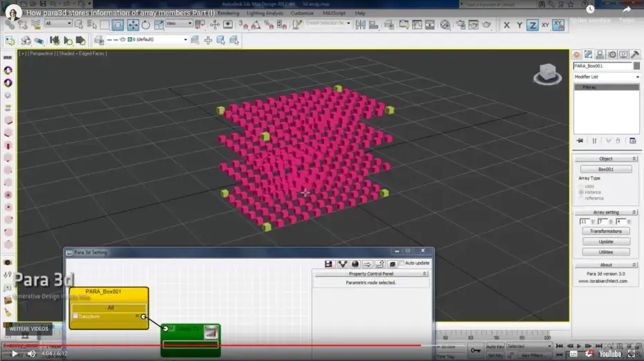The width and height of the screenshot is (644, 361).
Task: Toggle the Transform checkbox in PARA_Box001 node
Action: 75,316
